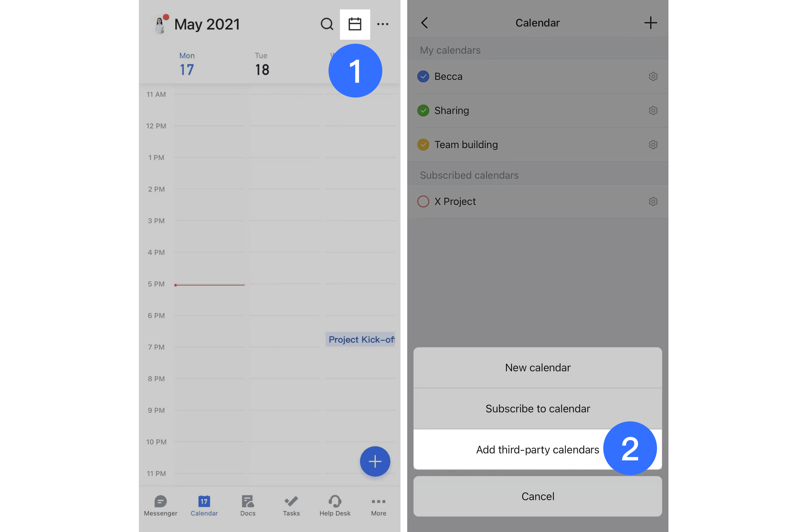Toggle visibility of X Project calendar
The width and height of the screenshot is (807, 532).
[x=424, y=201]
